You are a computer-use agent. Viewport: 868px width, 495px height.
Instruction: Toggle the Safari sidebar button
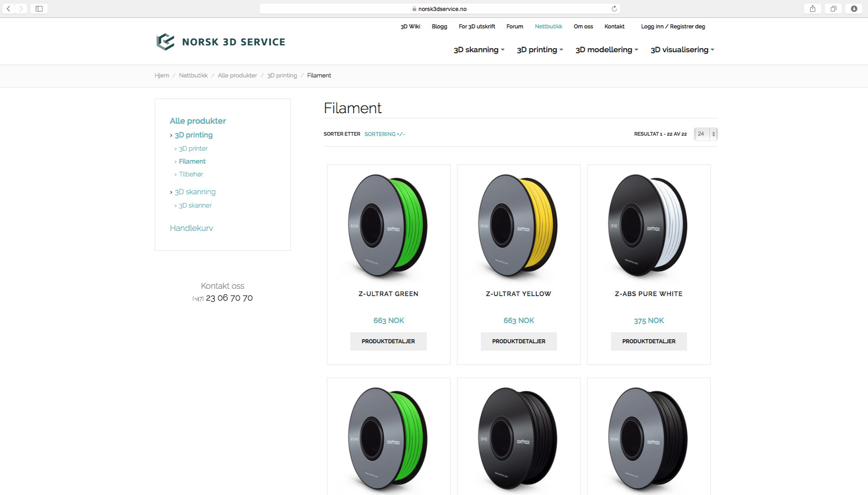39,9
